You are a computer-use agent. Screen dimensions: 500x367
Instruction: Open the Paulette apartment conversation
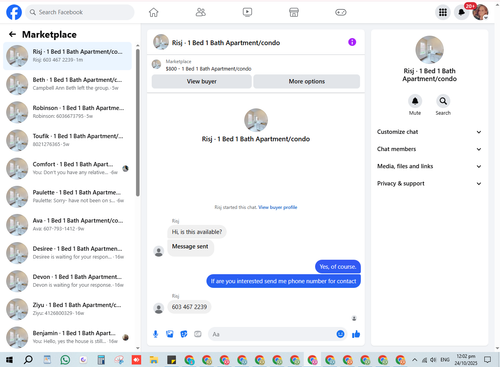point(67,197)
